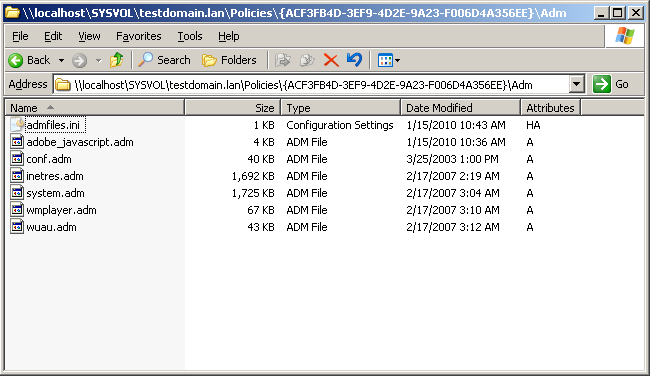The height and width of the screenshot is (376, 650).
Task: Sort by Date Modified column header
Action: point(461,108)
